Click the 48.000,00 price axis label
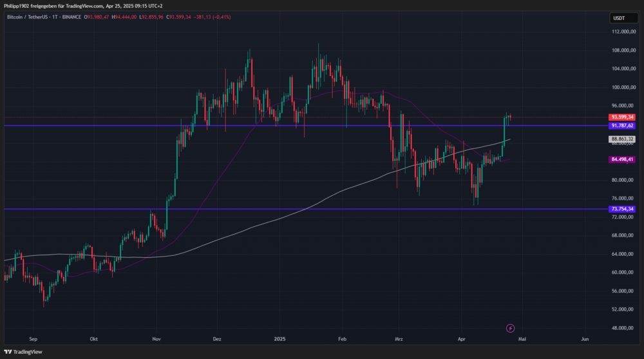 [x=623, y=328]
